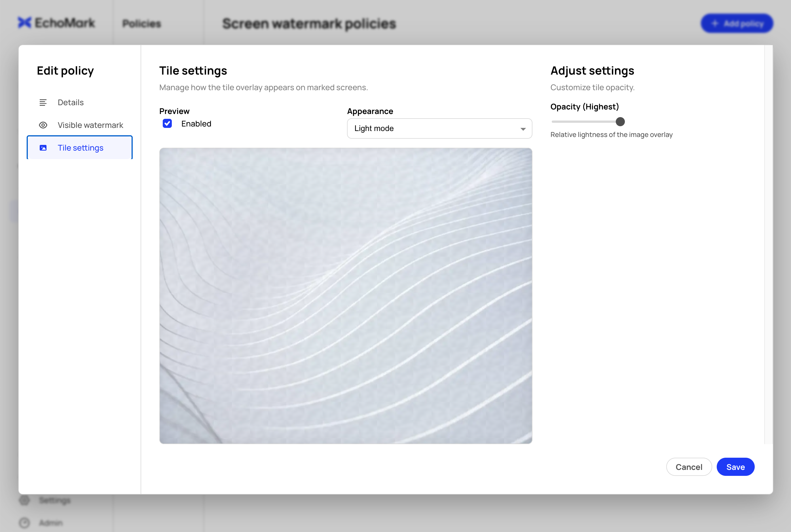The width and height of the screenshot is (791, 532).
Task: Click the Settings label in background sidebar
Action: [55, 500]
